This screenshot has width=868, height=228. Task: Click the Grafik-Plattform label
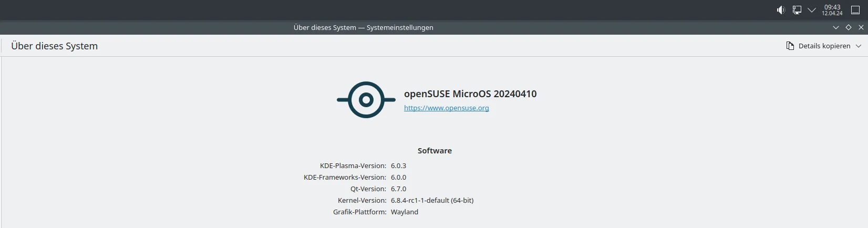point(360,212)
